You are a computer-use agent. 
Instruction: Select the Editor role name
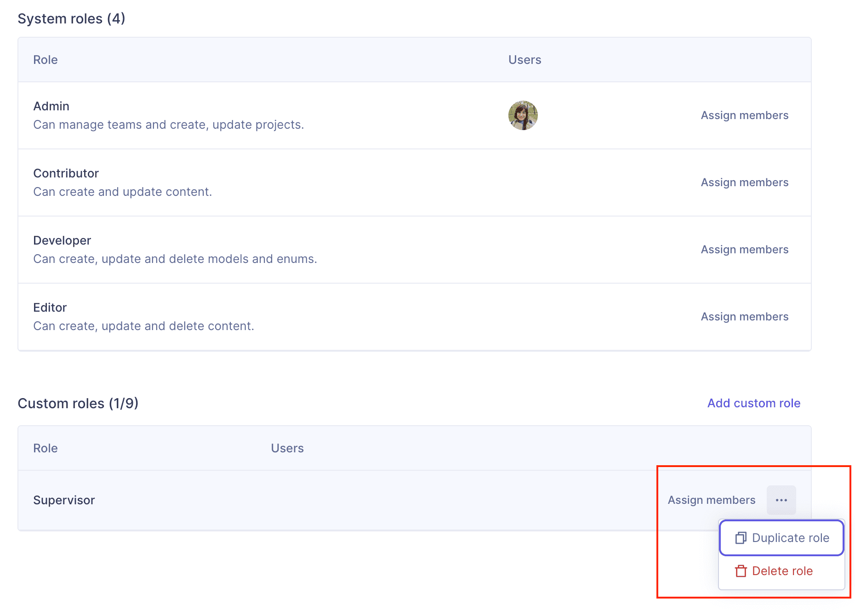click(50, 308)
